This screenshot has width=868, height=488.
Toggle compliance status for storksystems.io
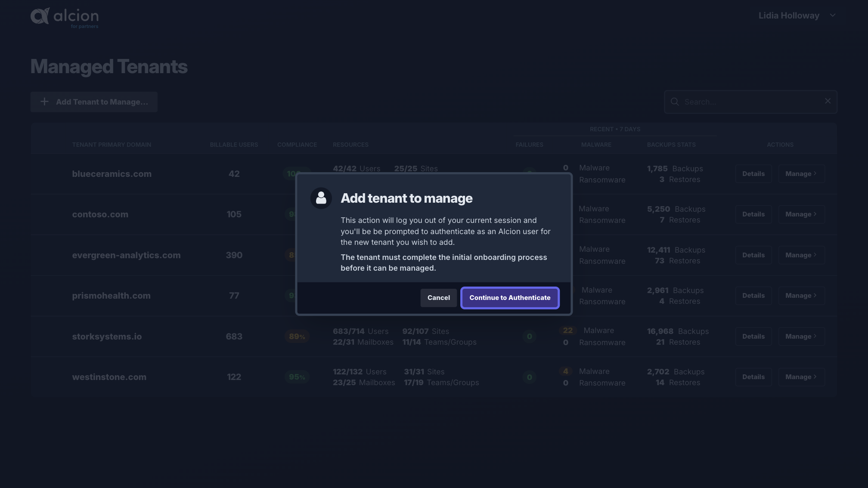click(297, 336)
